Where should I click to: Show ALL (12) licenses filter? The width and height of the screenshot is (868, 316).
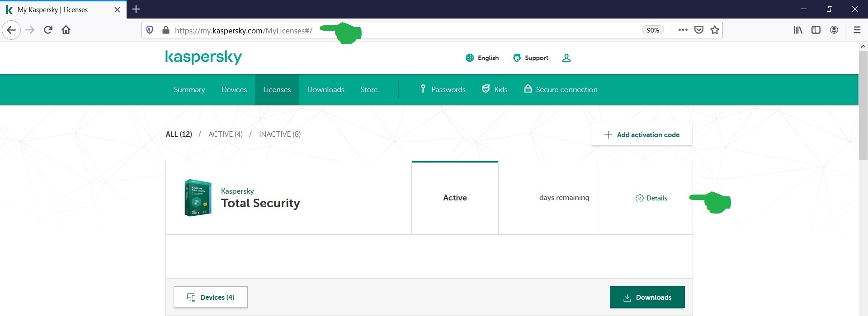tap(179, 134)
